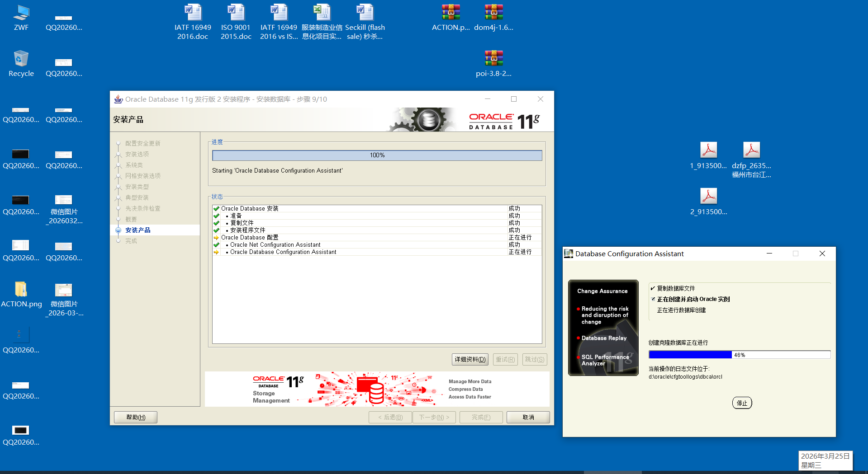Click the 2026年3月25日 date tooltip
Viewport: 868px width, 474px height.
click(825, 460)
